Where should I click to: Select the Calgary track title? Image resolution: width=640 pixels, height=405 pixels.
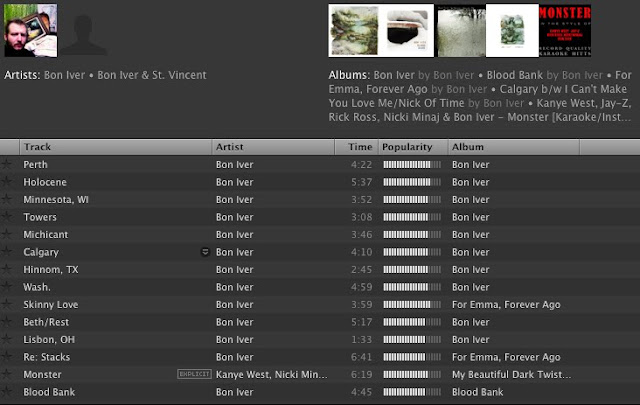(x=41, y=252)
